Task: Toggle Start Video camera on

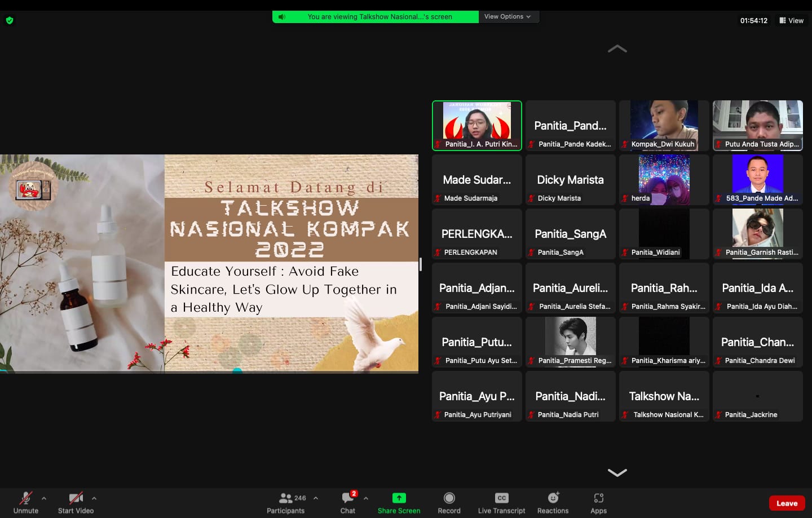Action: tap(76, 498)
